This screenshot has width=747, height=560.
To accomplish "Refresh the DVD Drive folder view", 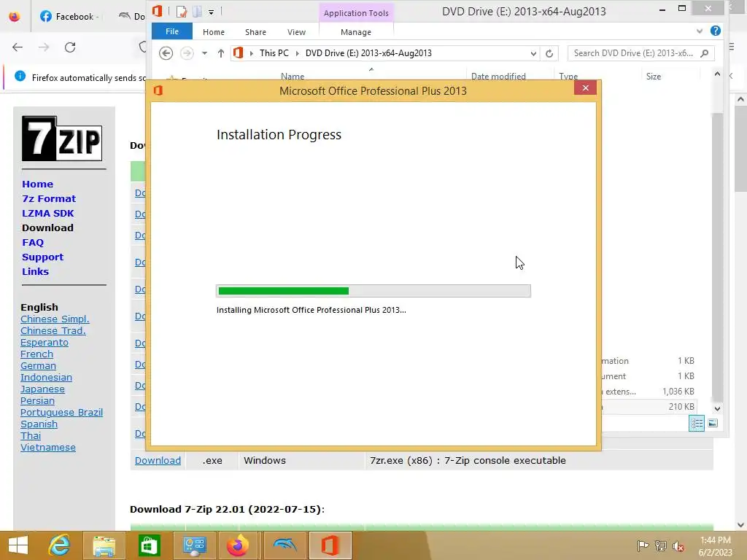I will pos(549,53).
